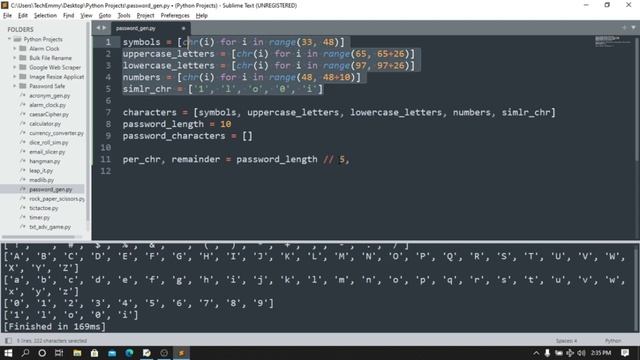Click the '[Finished in 169ms]' output line
640x360 pixels.
point(55,327)
